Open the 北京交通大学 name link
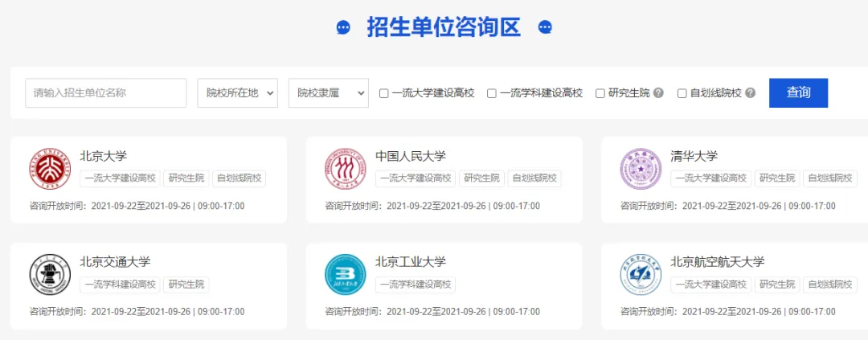The width and height of the screenshot is (868, 340). pos(115,262)
